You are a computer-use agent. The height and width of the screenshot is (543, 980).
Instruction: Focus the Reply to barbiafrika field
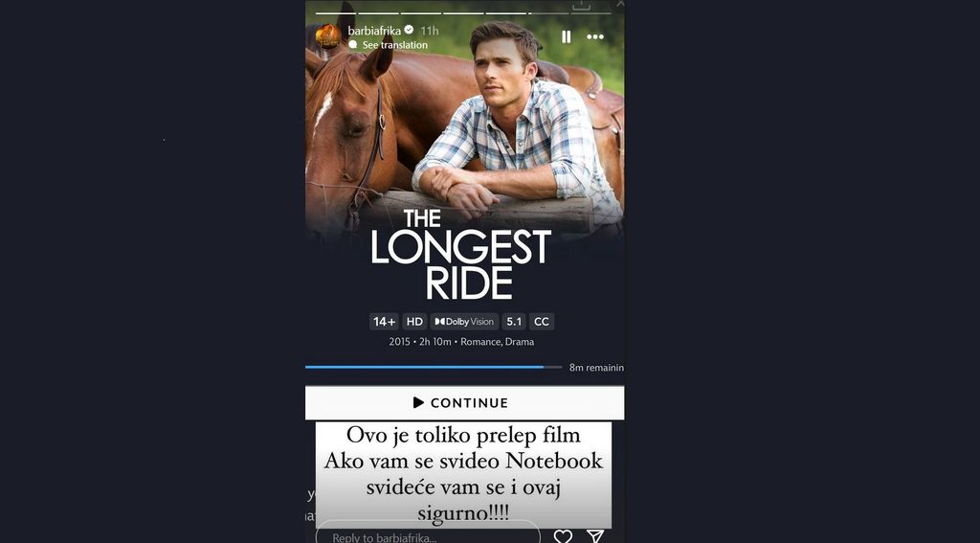pos(428,536)
